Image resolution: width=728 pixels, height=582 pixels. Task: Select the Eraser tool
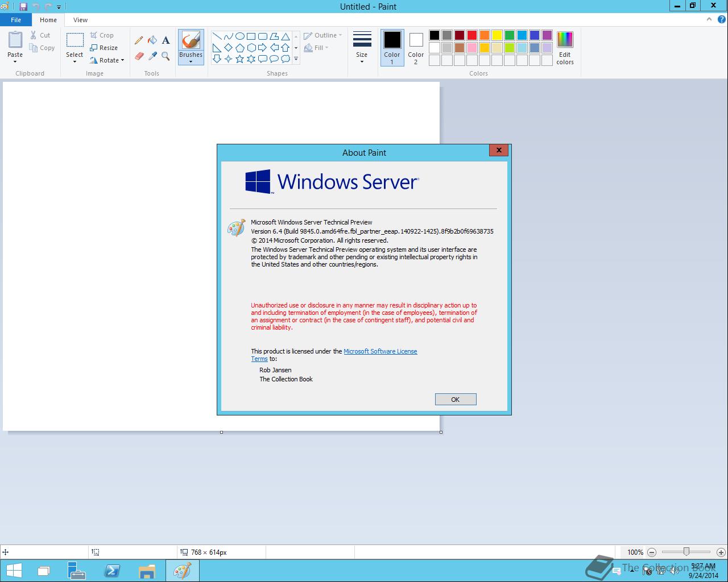click(139, 56)
